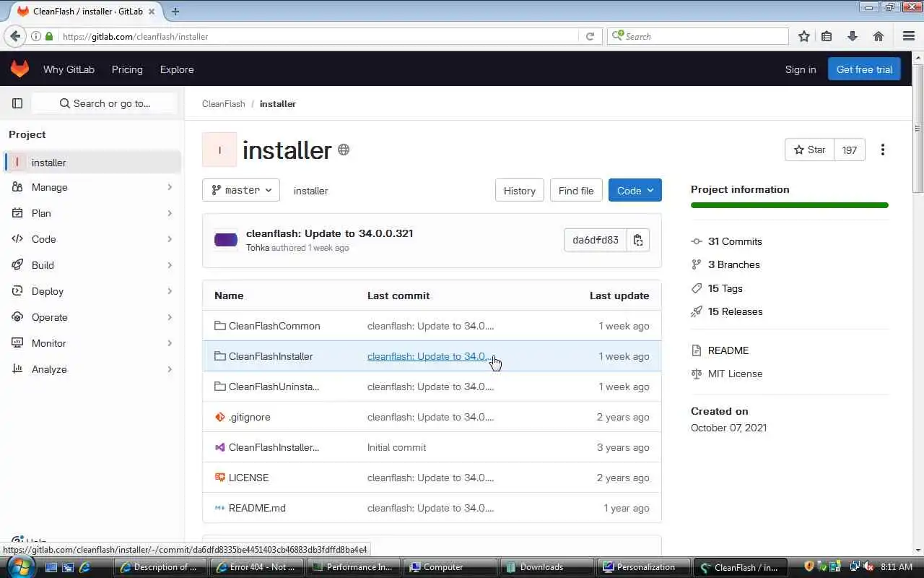Star the installer project

tap(809, 150)
